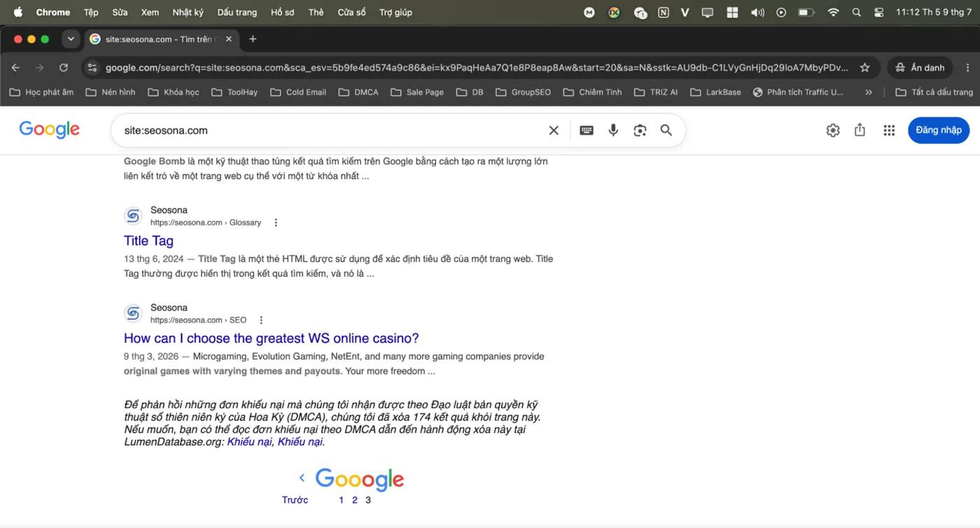Viewport: 980px width, 528px height.
Task: Open the Dấu trang menu
Action: point(237,12)
